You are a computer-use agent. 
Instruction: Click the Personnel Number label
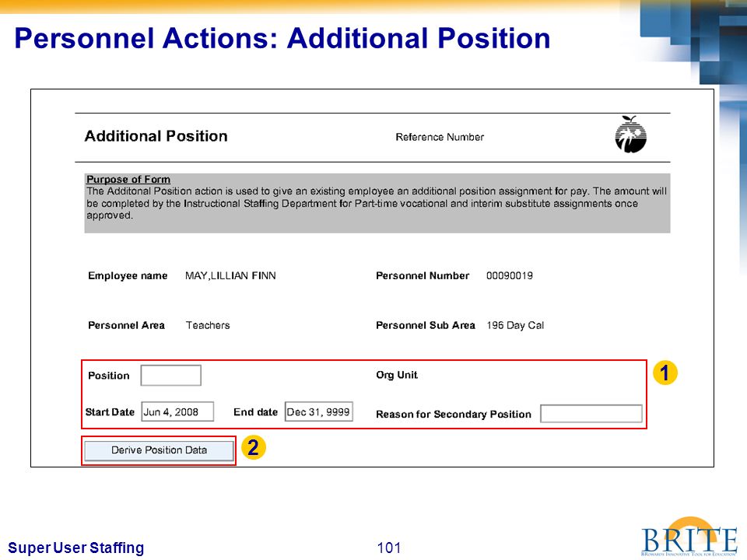click(423, 275)
